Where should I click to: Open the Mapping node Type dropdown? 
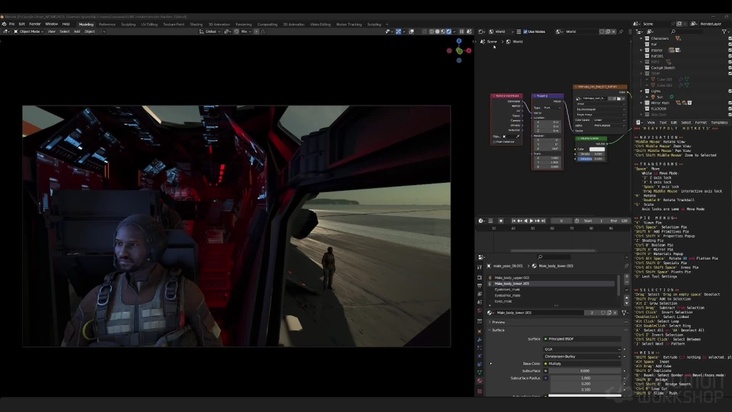[551, 108]
